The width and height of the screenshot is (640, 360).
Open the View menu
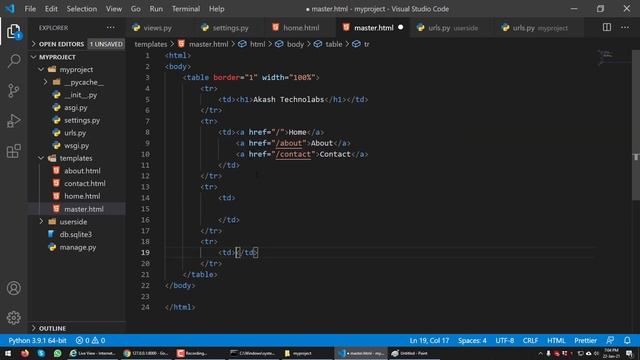tap(114, 9)
